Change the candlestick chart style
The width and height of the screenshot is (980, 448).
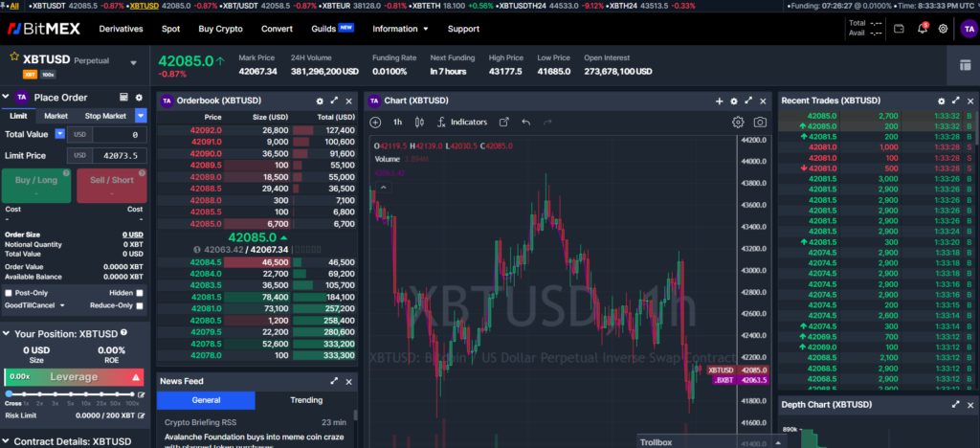click(x=419, y=122)
